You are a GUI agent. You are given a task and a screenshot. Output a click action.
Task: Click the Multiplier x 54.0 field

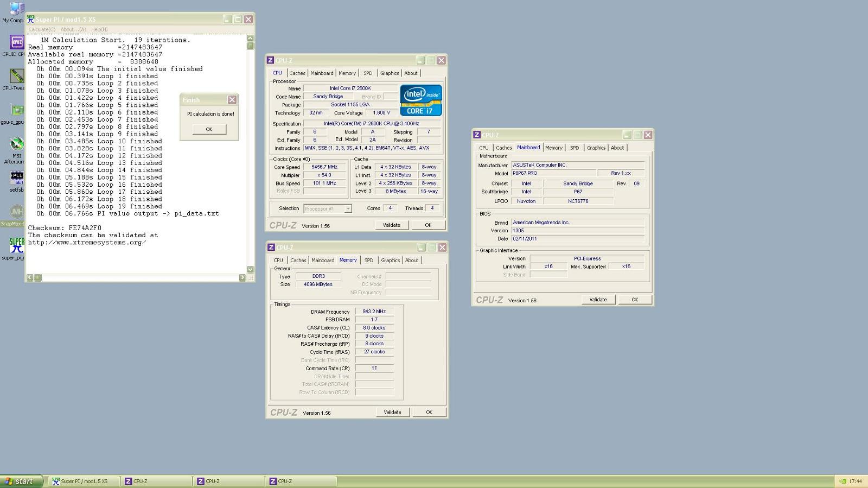(324, 175)
